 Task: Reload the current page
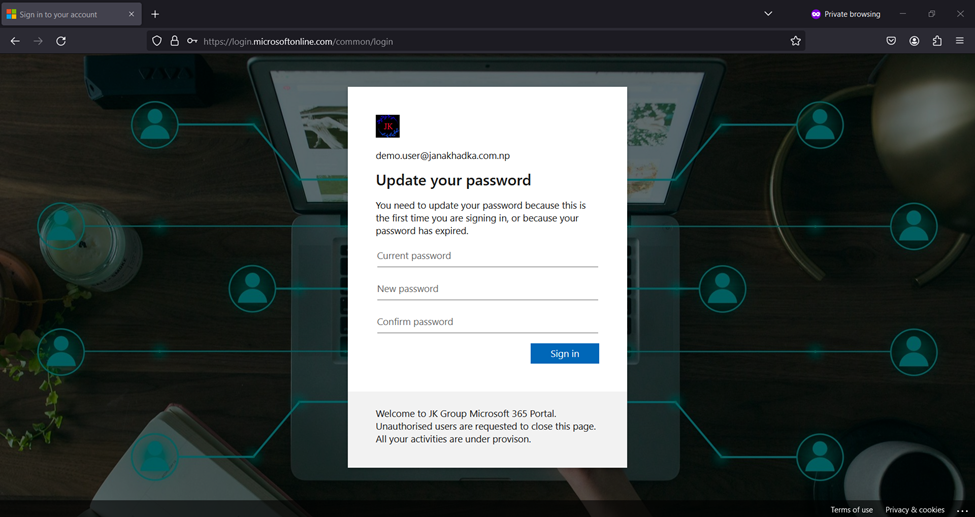(x=61, y=41)
